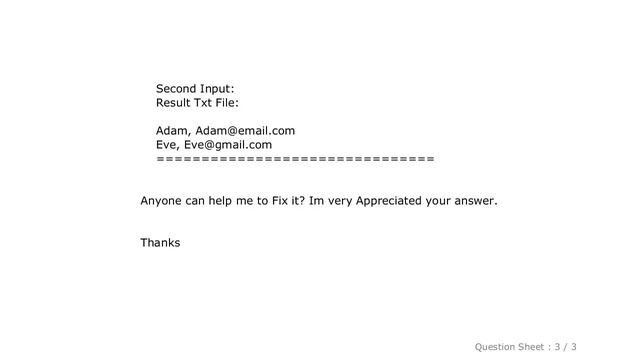Click the 'Anyone can help me' sentence

click(x=319, y=201)
